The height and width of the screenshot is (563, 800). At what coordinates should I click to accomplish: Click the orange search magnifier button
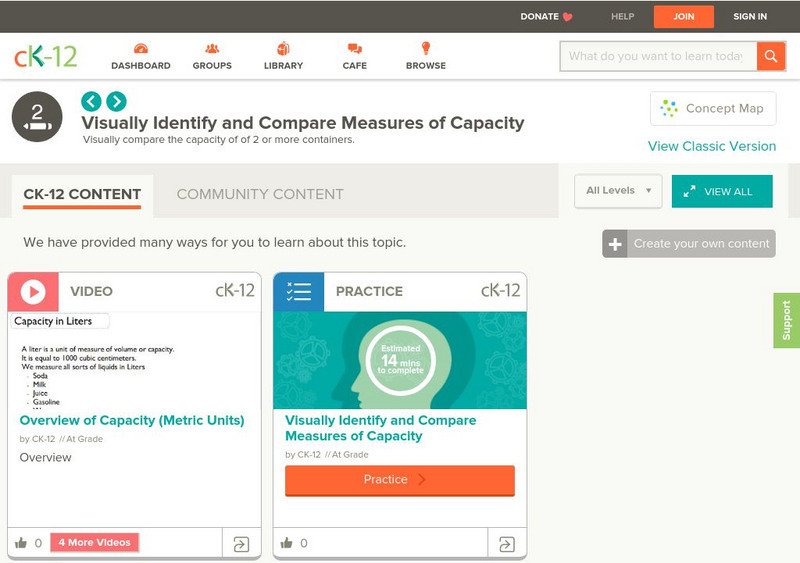click(x=771, y=56)
